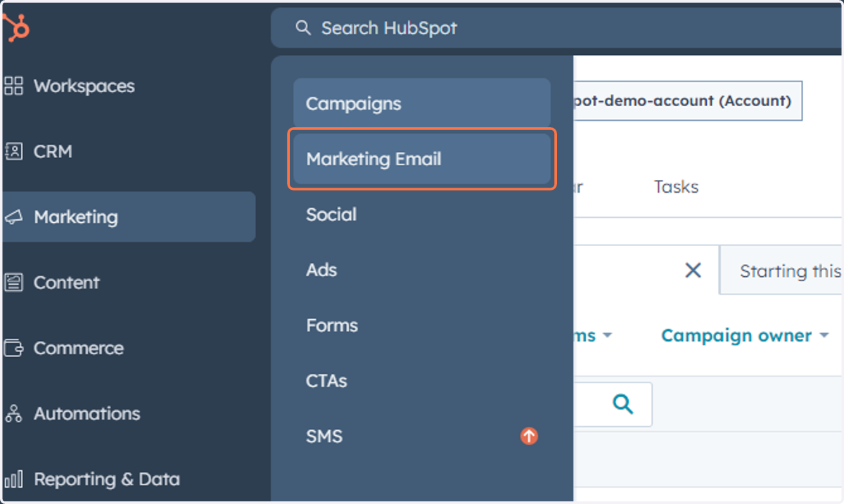The height and width of the screenshot is (504, 844).
Task: Open the Starting this tab
Action: pos(782,271)
